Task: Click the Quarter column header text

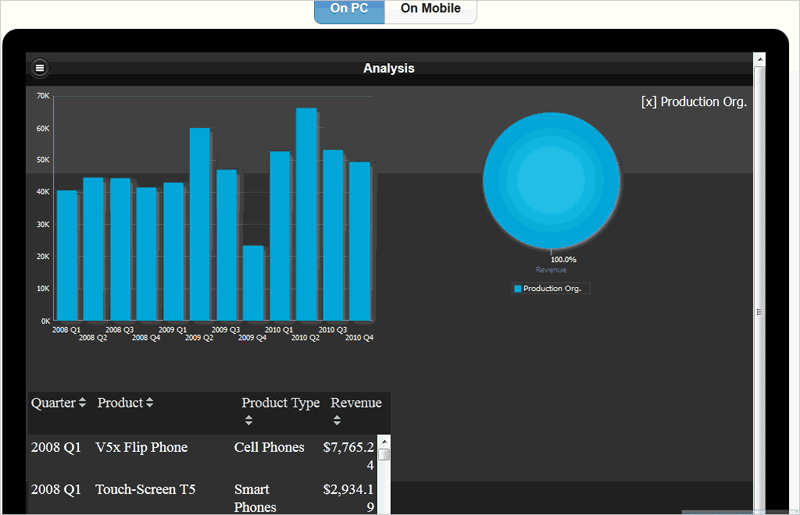Action: (53, 403)
